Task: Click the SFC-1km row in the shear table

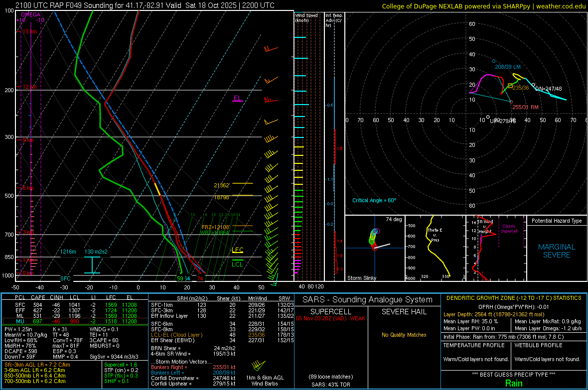Action: click(x=222, y=305)
